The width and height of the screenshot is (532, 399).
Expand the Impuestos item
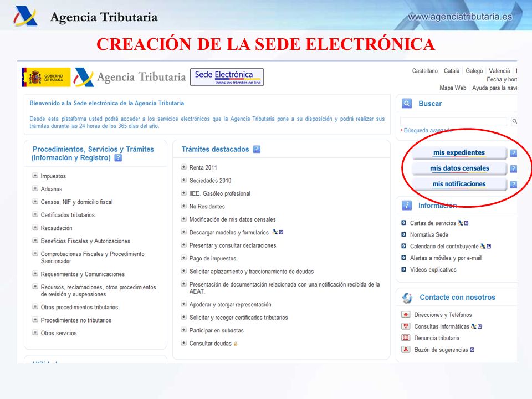35,176
